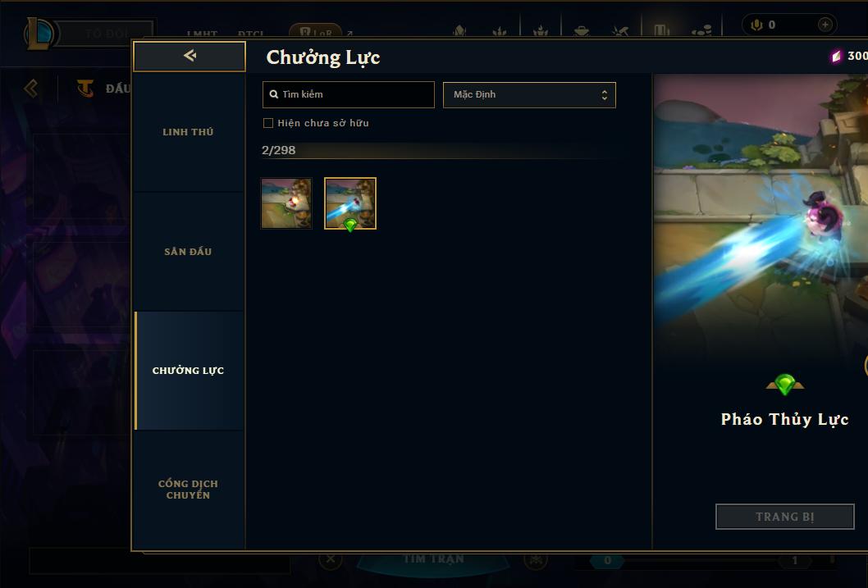The image size is (868, 588).
Task: Go back using the modal arrow button
Action: [x=190, y=56]
